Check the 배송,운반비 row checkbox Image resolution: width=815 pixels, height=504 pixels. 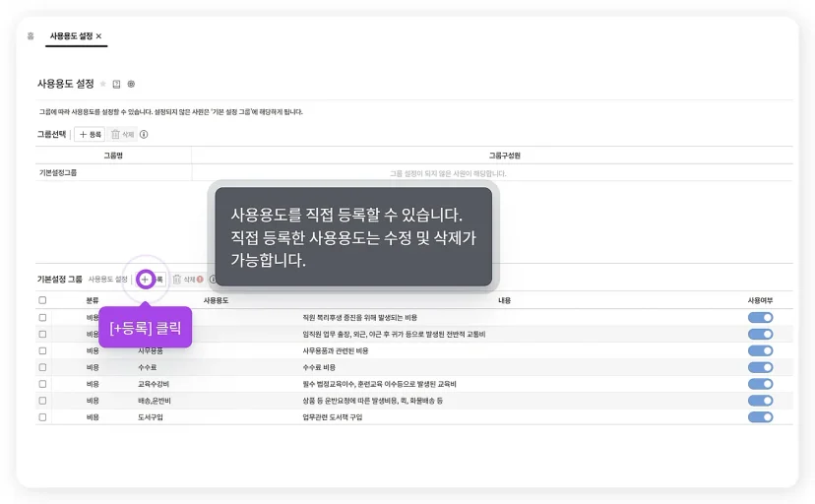click(x=42, y=401)
